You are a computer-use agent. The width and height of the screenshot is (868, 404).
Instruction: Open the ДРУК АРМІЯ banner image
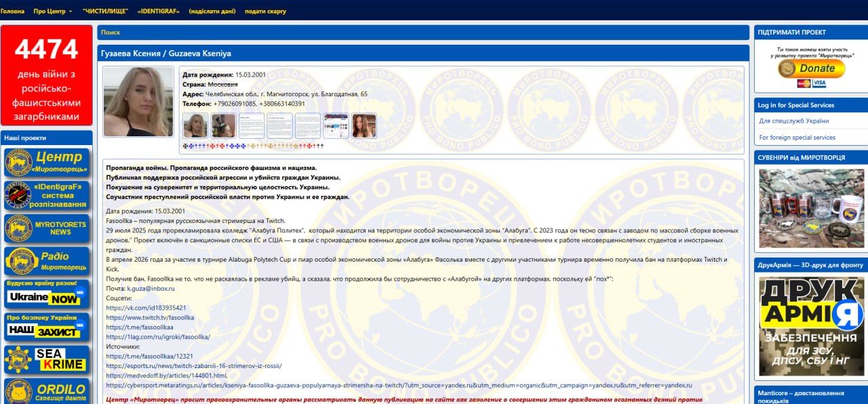tap(811, 327)
